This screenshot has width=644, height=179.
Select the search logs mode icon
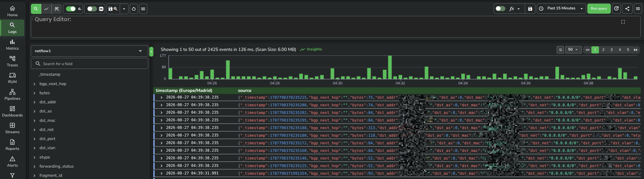click(x=36, y=9)
